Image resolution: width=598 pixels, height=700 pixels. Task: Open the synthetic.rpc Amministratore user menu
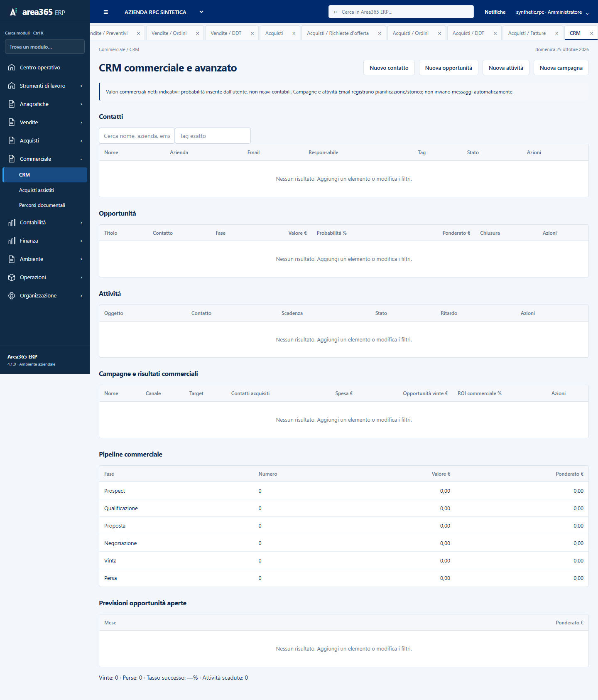552,12
